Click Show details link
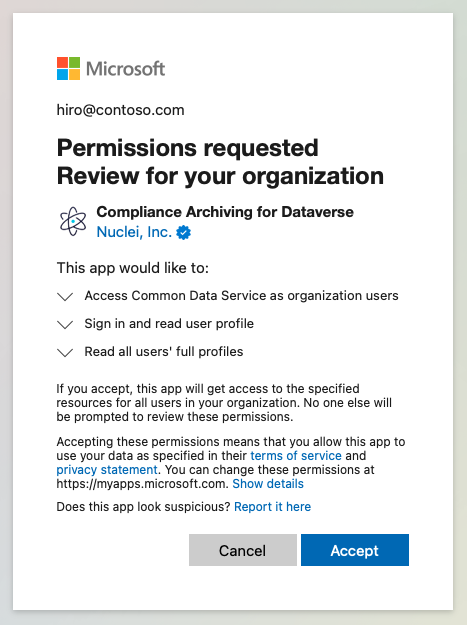Viewport: 467px width, 625px height. point(268,483)
